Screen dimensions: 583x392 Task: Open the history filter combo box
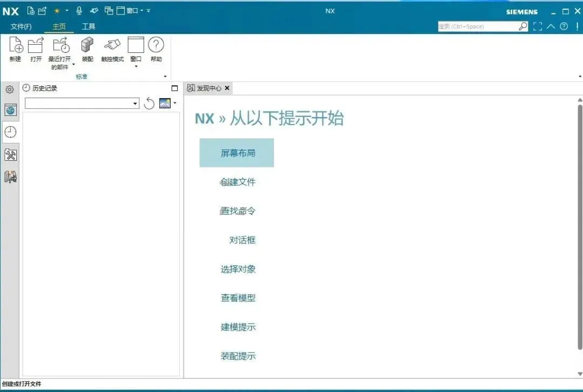82,104
